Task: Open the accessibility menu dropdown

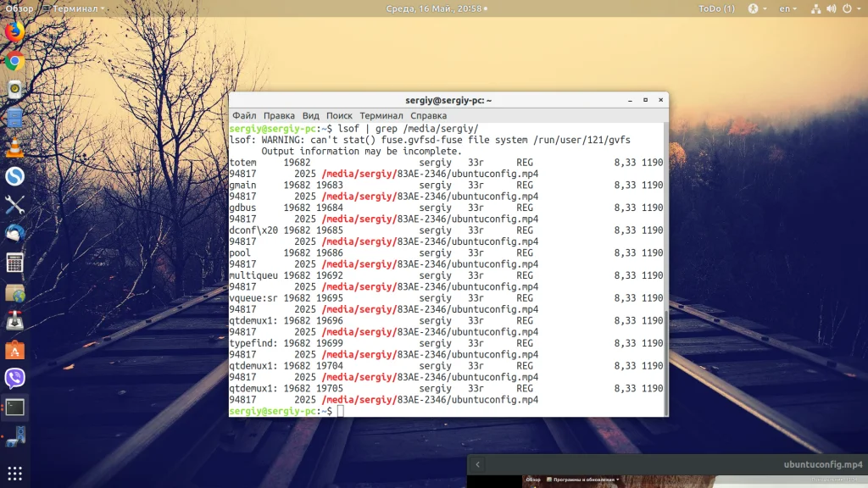Action: (x=757, y=8)
